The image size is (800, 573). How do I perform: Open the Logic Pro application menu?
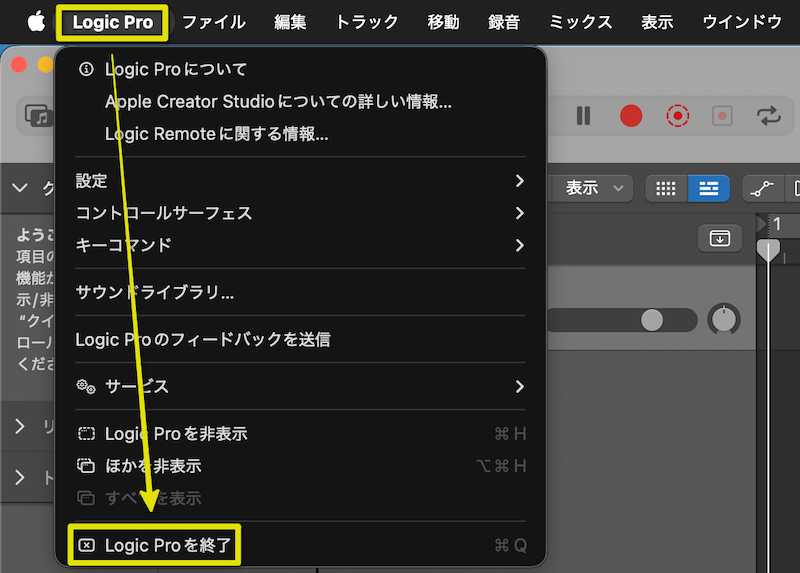[113, 22]
